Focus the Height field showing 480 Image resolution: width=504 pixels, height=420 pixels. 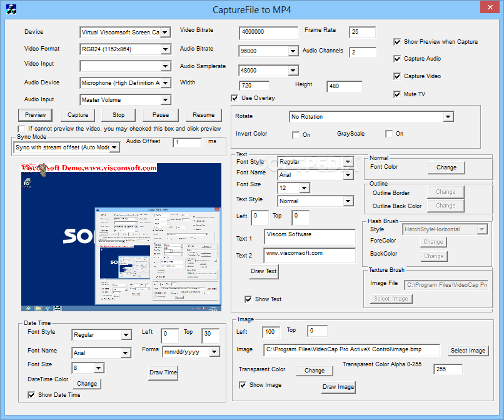(x=345, y=86)
